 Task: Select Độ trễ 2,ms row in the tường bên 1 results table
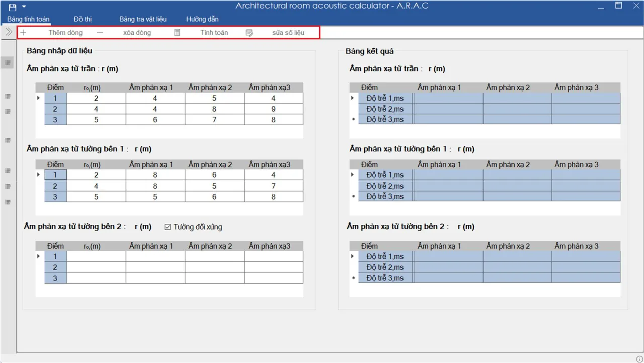pos(385,186)
